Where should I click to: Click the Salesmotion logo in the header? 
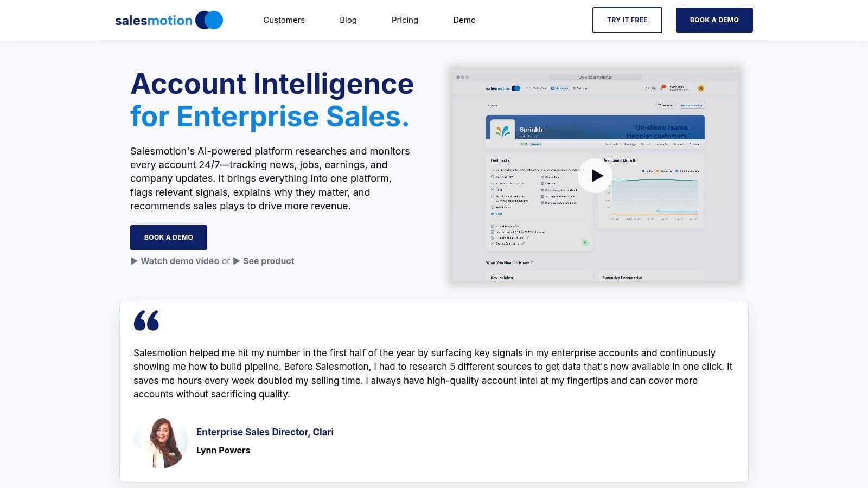pyautogui.click(x=169, y=20)
